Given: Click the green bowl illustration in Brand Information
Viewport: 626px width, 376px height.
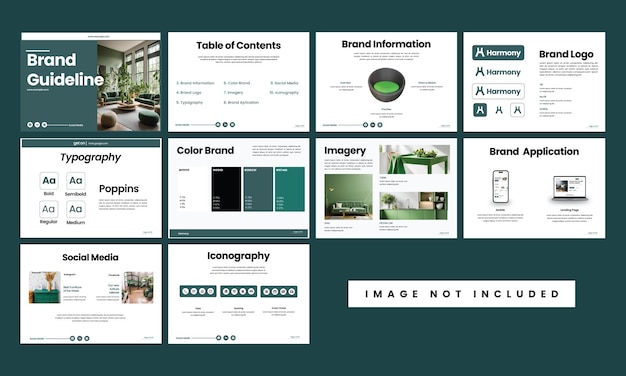Looking at the screenshot, I should [386, 84].
